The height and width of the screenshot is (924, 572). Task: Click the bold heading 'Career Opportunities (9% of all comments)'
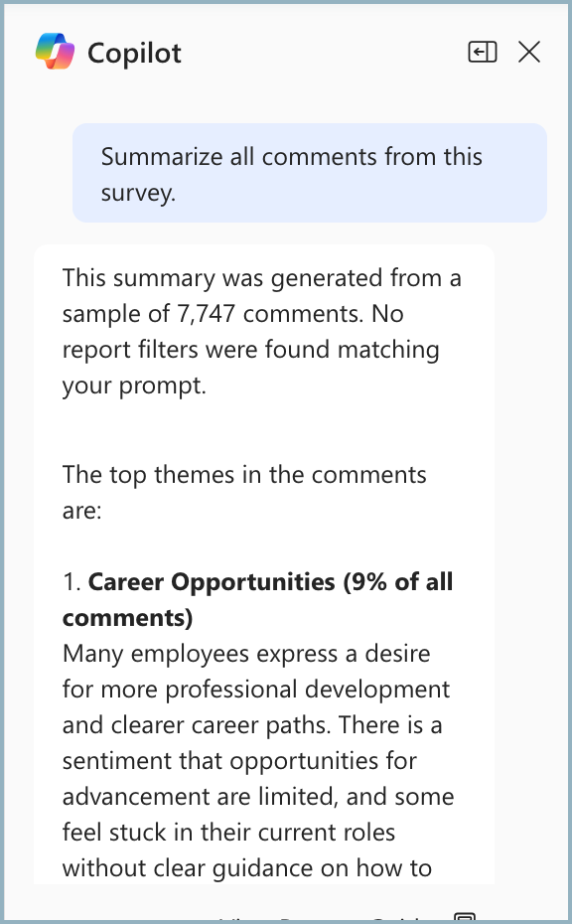pyautogui.click(x=258, y=599)
